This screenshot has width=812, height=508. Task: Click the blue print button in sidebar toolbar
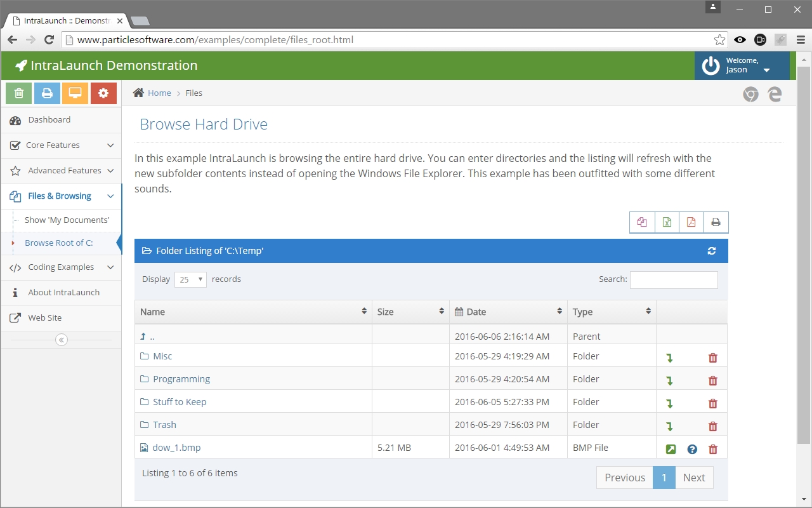tap(47, 93)
